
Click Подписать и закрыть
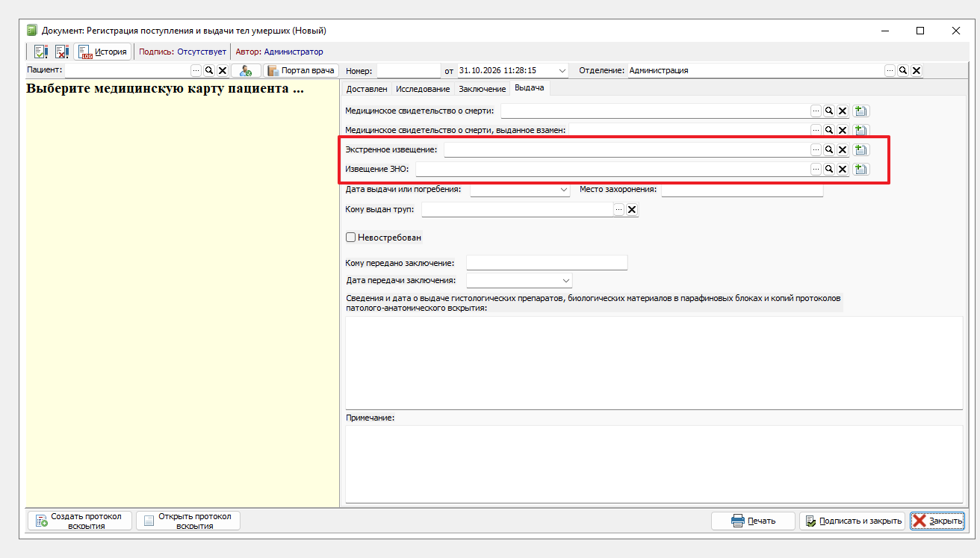(852, 521)
